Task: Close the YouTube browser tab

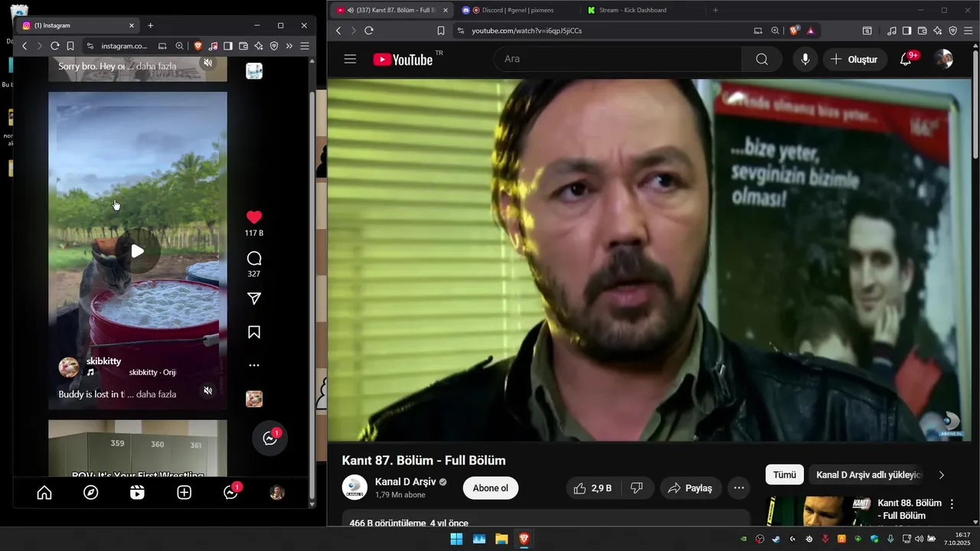Action: coord(446,10)
